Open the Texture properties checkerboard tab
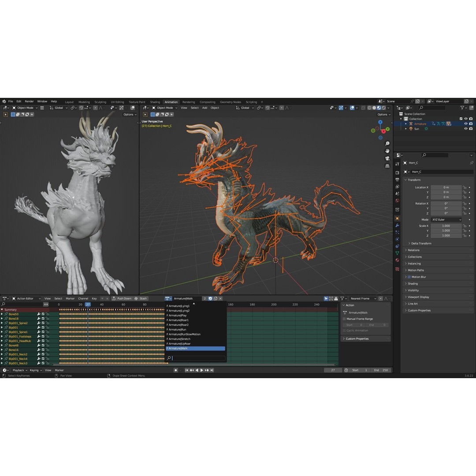 397,269
